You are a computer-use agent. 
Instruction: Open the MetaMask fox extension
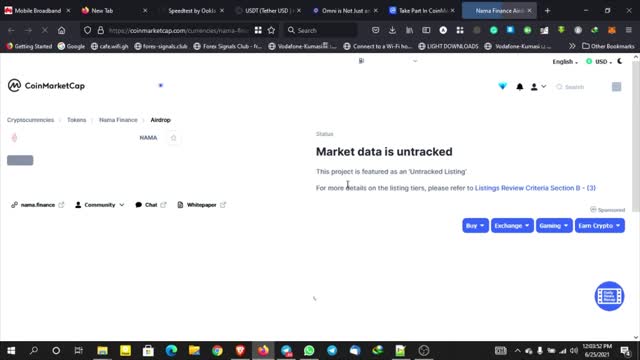click(x=611, y=30)
